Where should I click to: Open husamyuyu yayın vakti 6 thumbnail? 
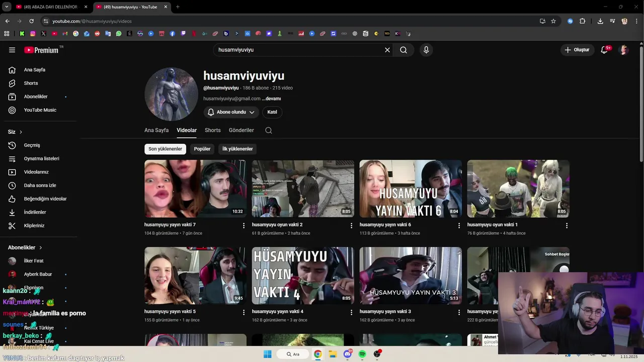pos(411,189)
